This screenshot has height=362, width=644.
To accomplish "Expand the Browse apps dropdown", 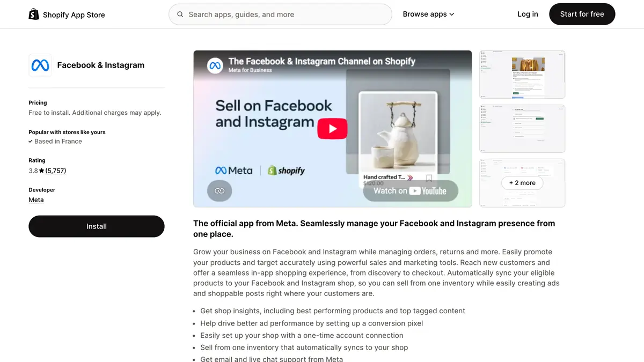I will [x=428, y=14].
